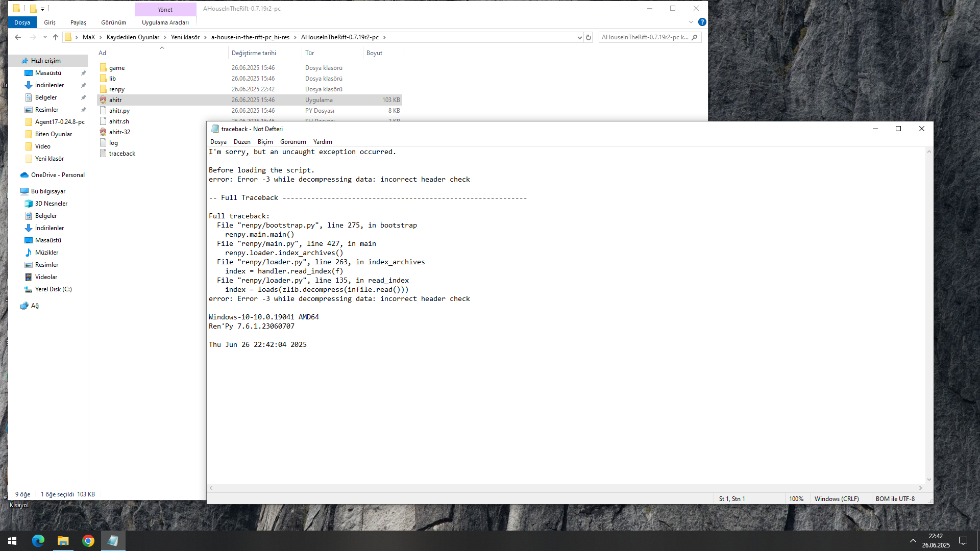The width and height of the screenshot is (980, 551).
Task: Select the log text file
Action: (x=113, y=143)
